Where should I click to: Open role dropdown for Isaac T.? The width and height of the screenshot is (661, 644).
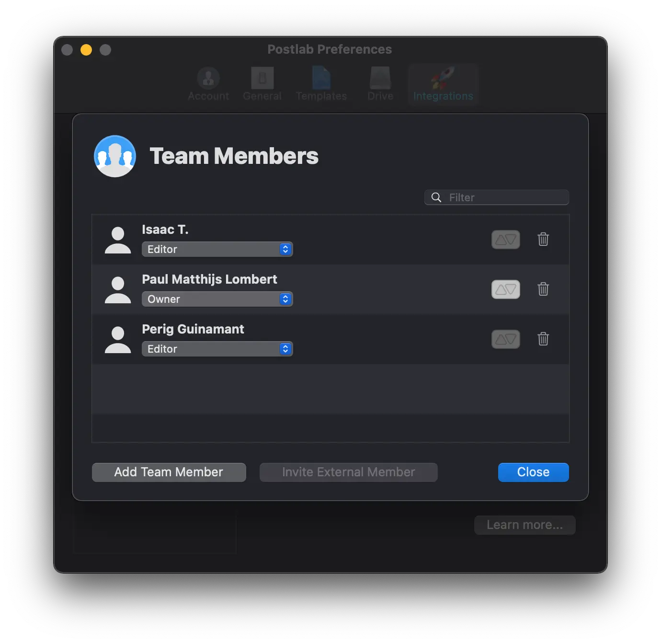click(217, 249)
